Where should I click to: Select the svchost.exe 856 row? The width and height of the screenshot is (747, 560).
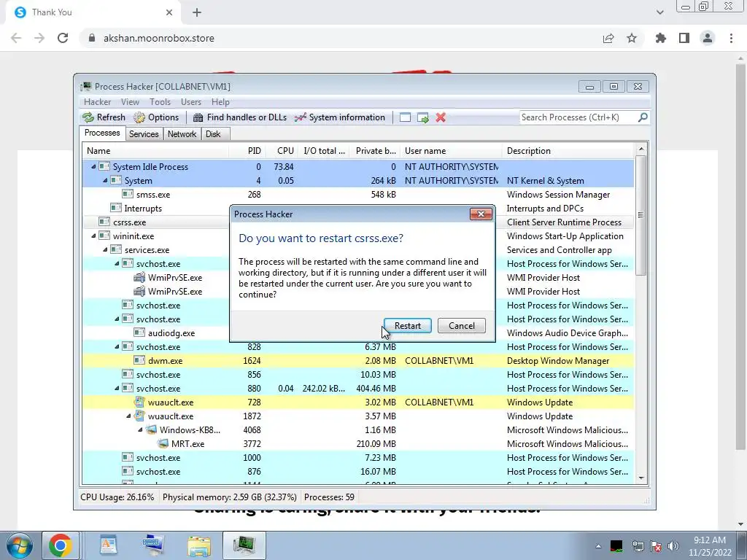pyautogui.click(x=358, y=375)
